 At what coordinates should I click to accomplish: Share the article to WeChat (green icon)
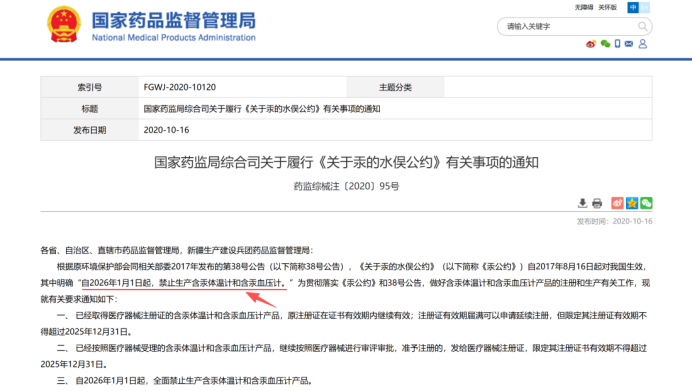click(x=646, y=203)
